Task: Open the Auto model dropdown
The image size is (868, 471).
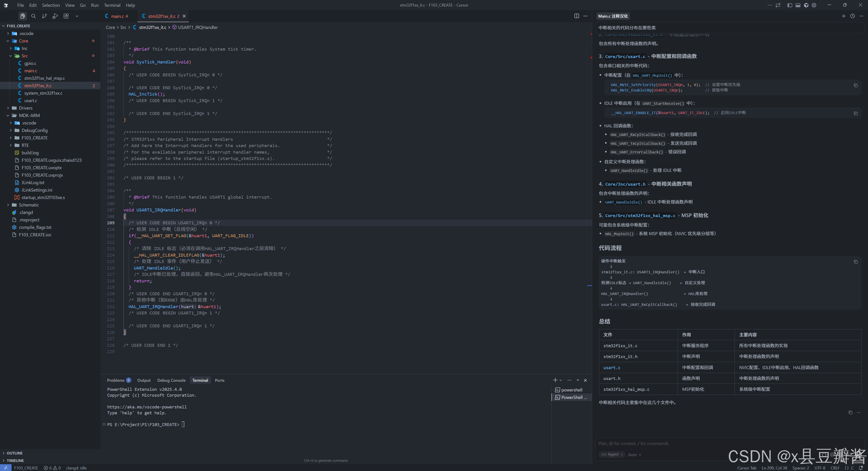Action: click(634, 455)
